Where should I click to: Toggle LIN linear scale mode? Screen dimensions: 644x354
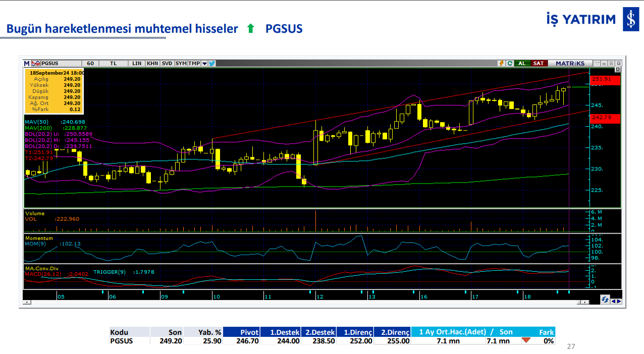click(137, 64)
